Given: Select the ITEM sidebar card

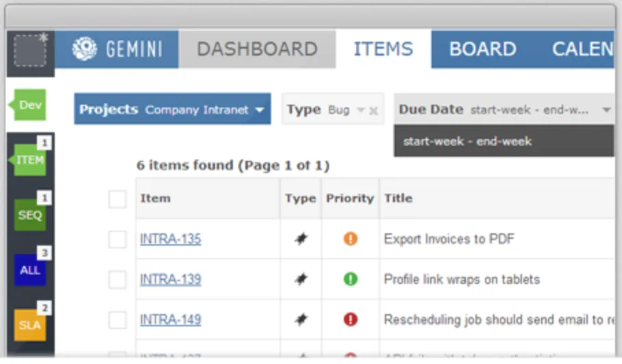Looking at the screenshot, I should pos(30,160).
